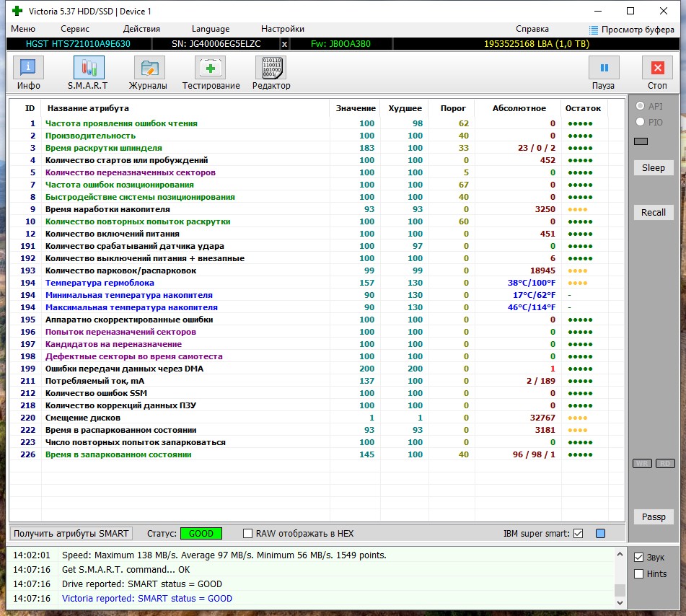The image size is (686, 616).
Task: Toggle RAW отображать в HEX checkbox
Action: pos(247,533)
